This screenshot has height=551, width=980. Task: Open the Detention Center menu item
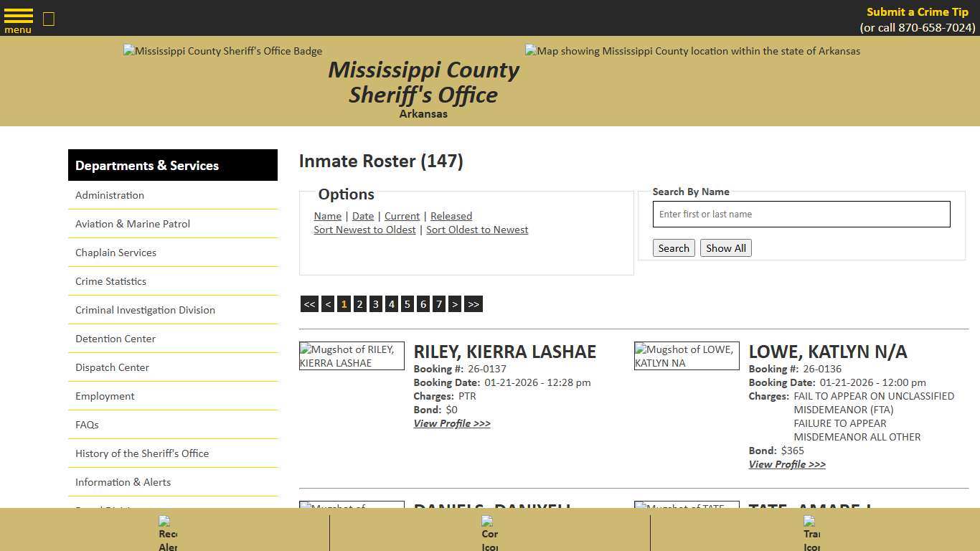coord(115,338)
